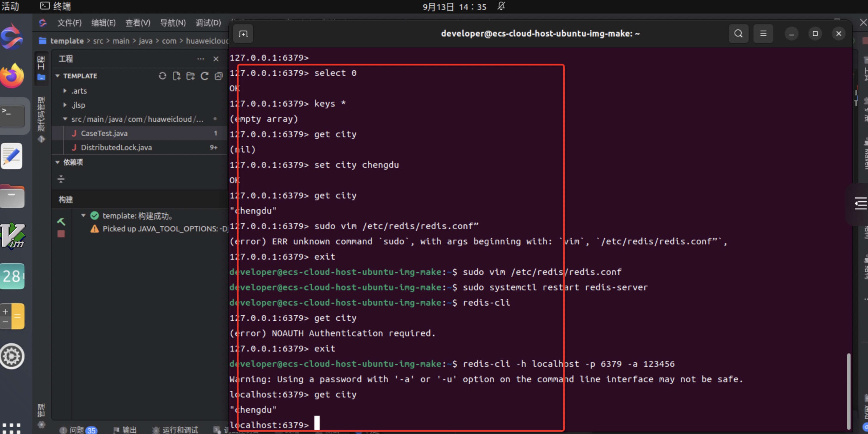The width and height of the screenshot is (868, 434).
Task: Open DistributedLock.java in the file tree
Action: tap(116, 148)
